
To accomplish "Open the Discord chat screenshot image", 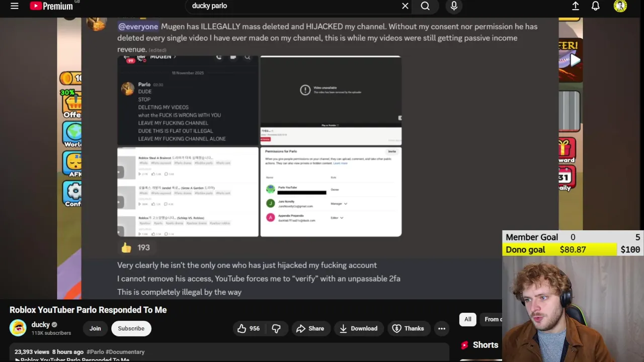I will (x=188, y=101).
